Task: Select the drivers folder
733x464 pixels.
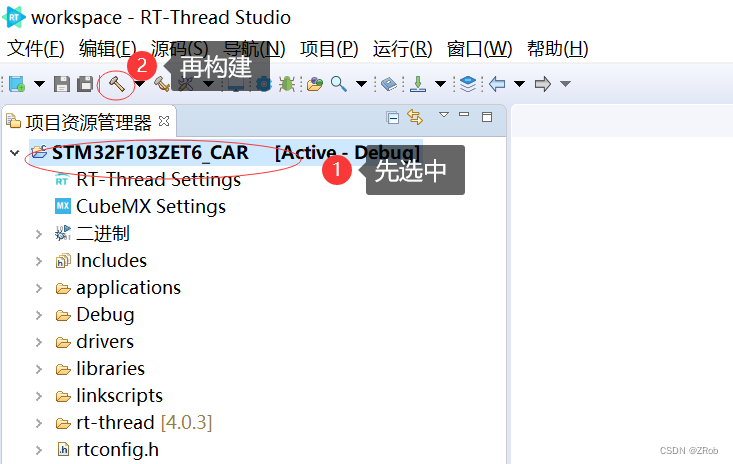Action: 105,342
